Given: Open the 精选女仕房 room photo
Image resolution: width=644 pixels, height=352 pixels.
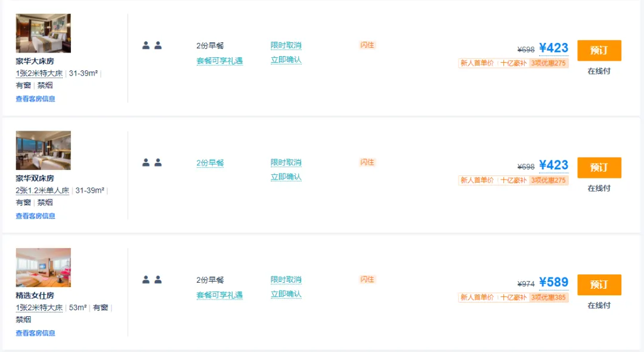Looking at the screenshot, I should (x=43, y=267).
